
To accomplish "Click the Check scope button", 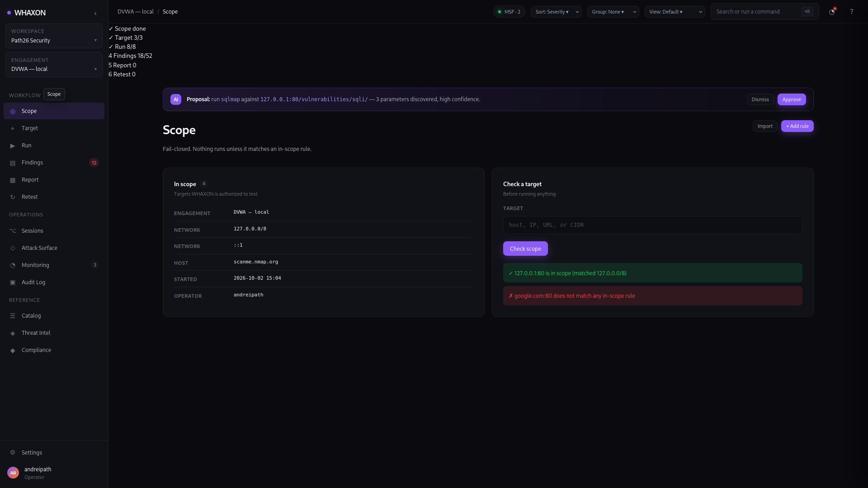I will [x=525, y=249].
